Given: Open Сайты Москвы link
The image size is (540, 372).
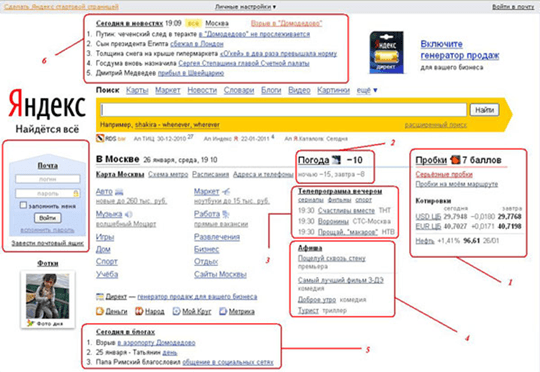Looking at the screenshot, I should pyautogui.click(x=220, y=275).
